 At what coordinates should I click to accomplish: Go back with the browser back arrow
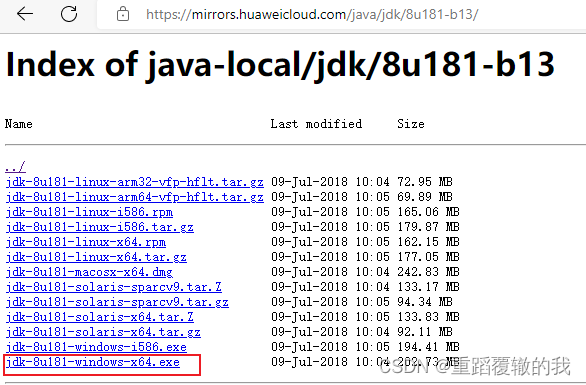[25, 14]
